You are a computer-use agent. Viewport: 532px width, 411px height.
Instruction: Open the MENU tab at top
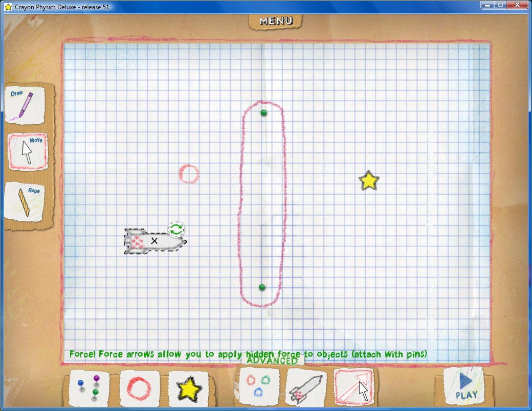pos(276,21)
